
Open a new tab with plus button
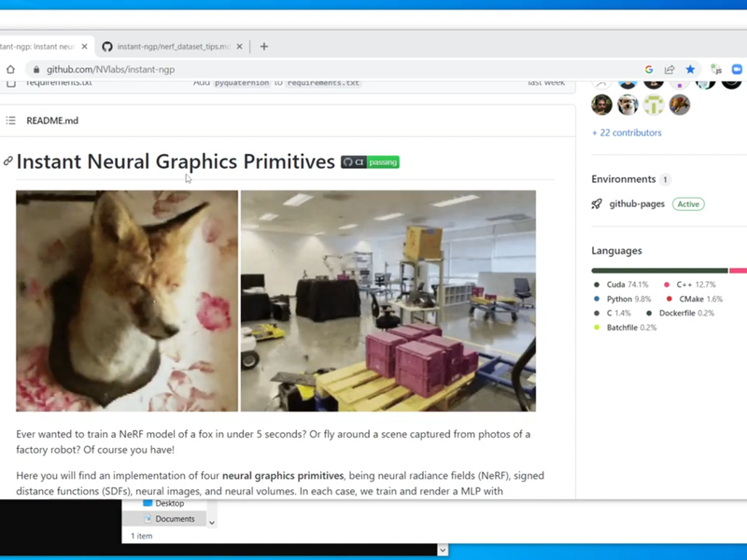tap(264, 46)
